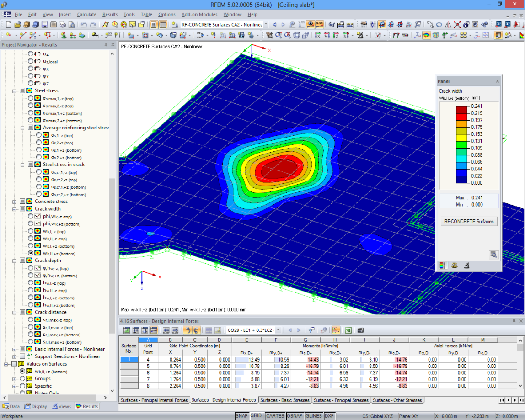The height and width of the screenshot is (420, 525).
Task: Click the Undo icon in the toolbar
Action: point(85,24)
